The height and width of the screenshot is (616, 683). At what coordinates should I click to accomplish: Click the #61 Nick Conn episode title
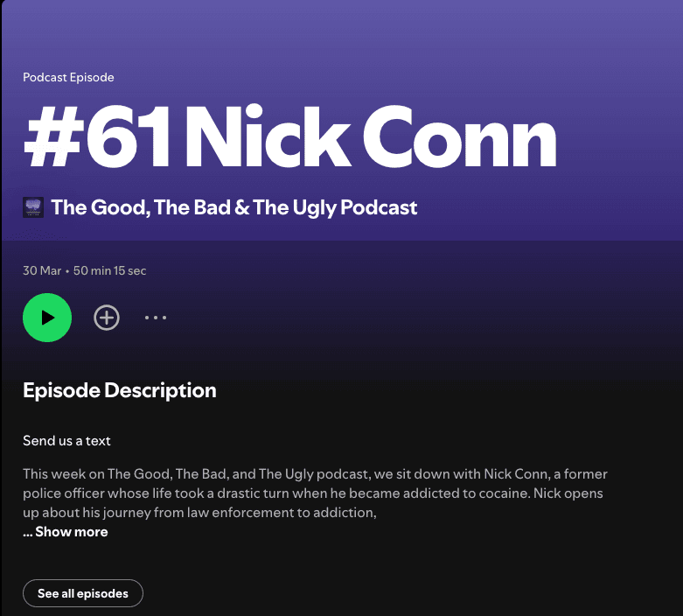(289, 136)
